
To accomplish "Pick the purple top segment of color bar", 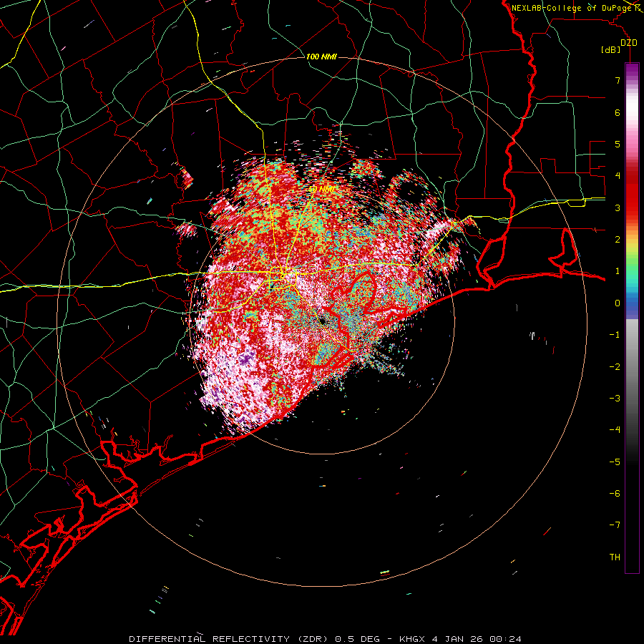I will pos(632,71).
